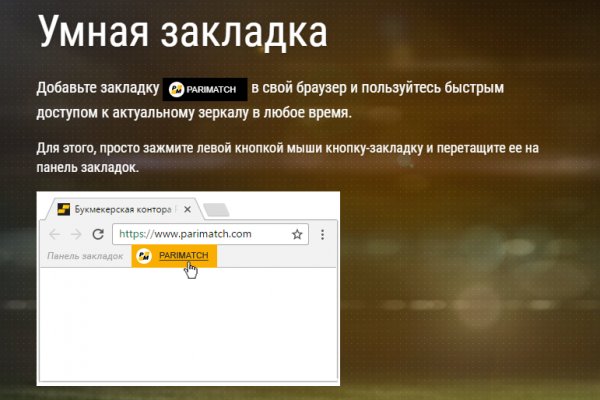Click the Панель закладок label
The width and height of the screenshot is (600, 400).
pyautogui.click(x=84, y=256)
